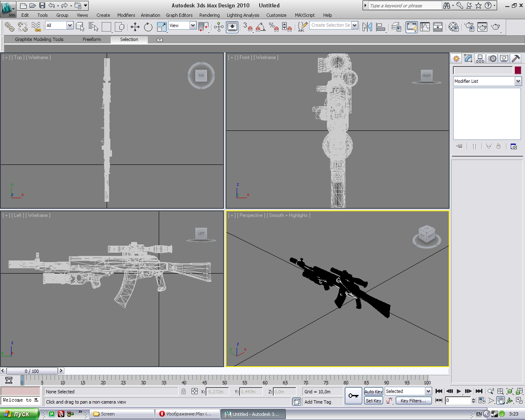
Task: Toggle the selection lock padlock
Action: 183,392
